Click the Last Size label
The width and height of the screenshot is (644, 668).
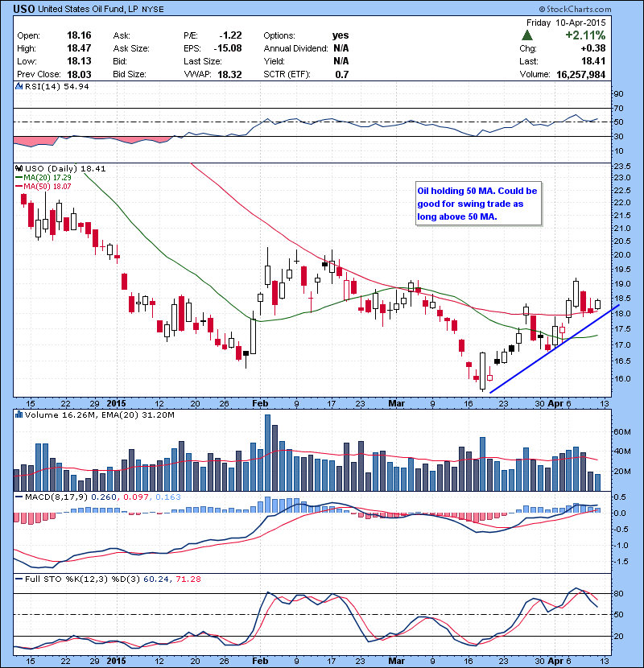[202, 61]
